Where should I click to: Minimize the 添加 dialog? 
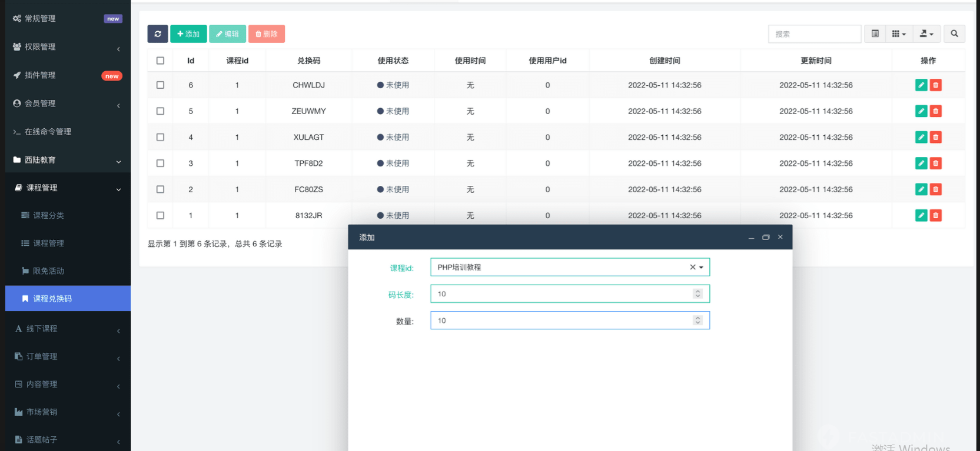(751, 238)
